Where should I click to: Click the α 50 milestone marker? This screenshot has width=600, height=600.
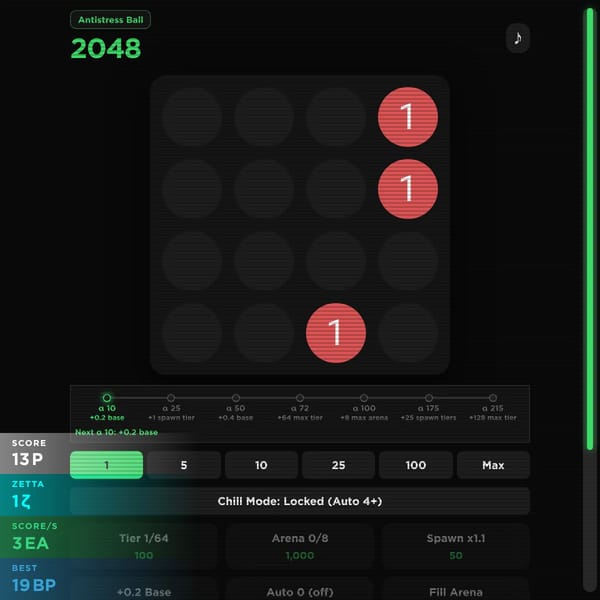(236, 398)
